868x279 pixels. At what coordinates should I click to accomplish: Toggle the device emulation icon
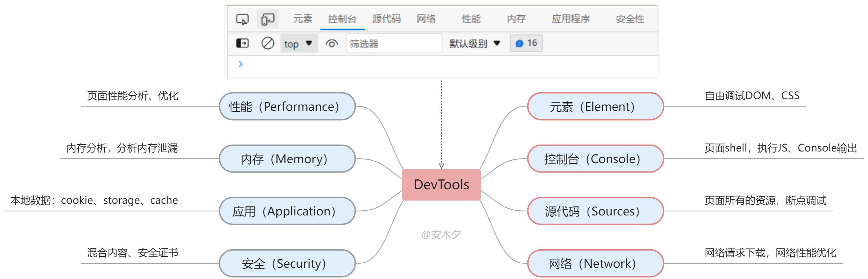268,19
